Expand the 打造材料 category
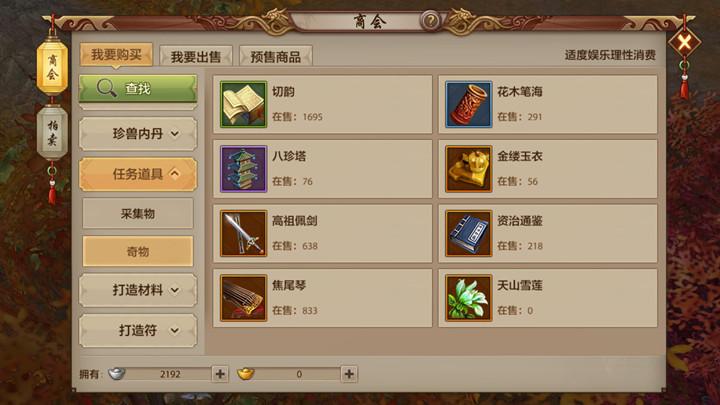720x405 pixels. coord(138,290)
